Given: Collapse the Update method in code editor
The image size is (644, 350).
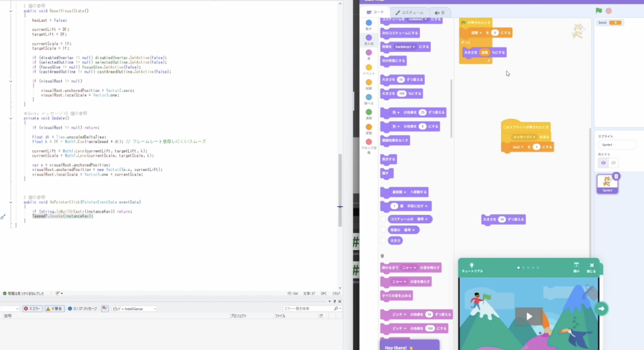Looking at the screenshot, I should (x=11, y=118).
